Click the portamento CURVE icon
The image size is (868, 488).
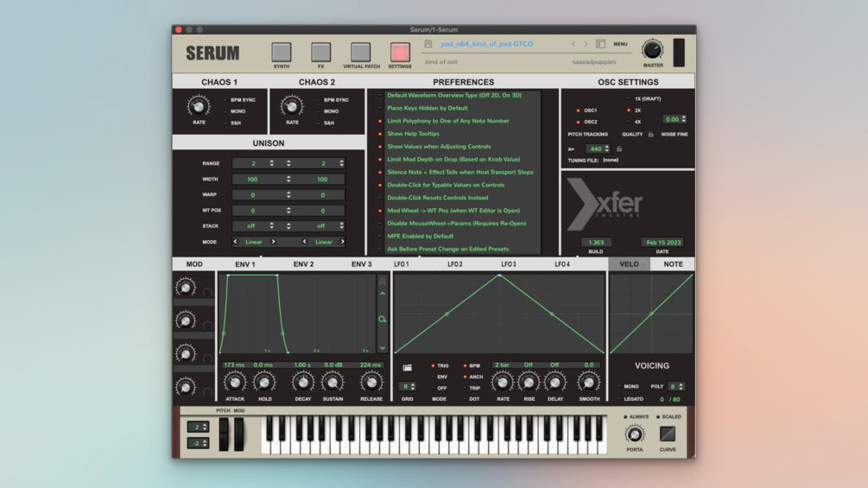pos(668,434)
